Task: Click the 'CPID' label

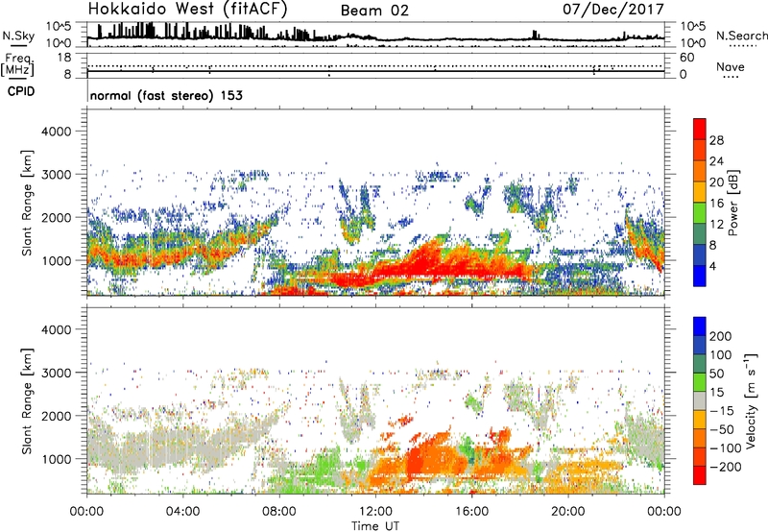Action: click(x=21, y=91)
